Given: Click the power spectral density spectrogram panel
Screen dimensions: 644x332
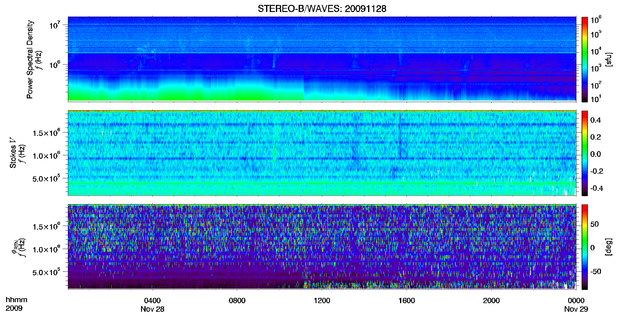Looking at the screenshot, I should point(322,59).
